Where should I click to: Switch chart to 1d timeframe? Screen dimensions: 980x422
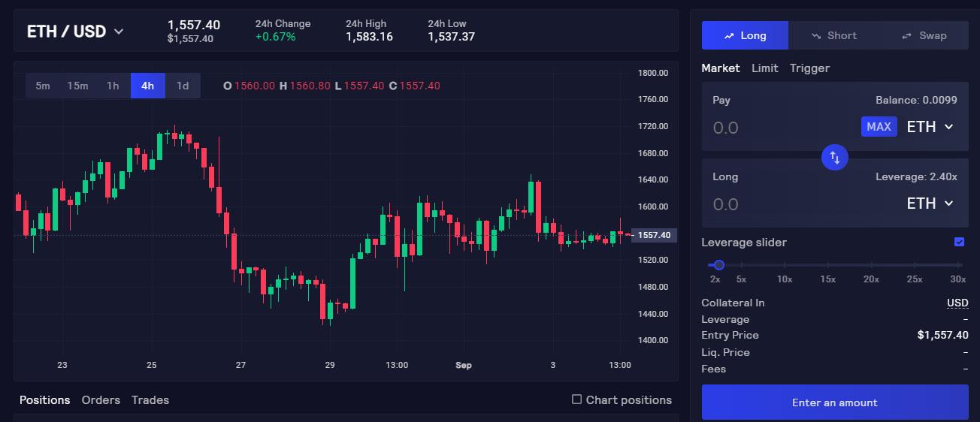(183, 86)
